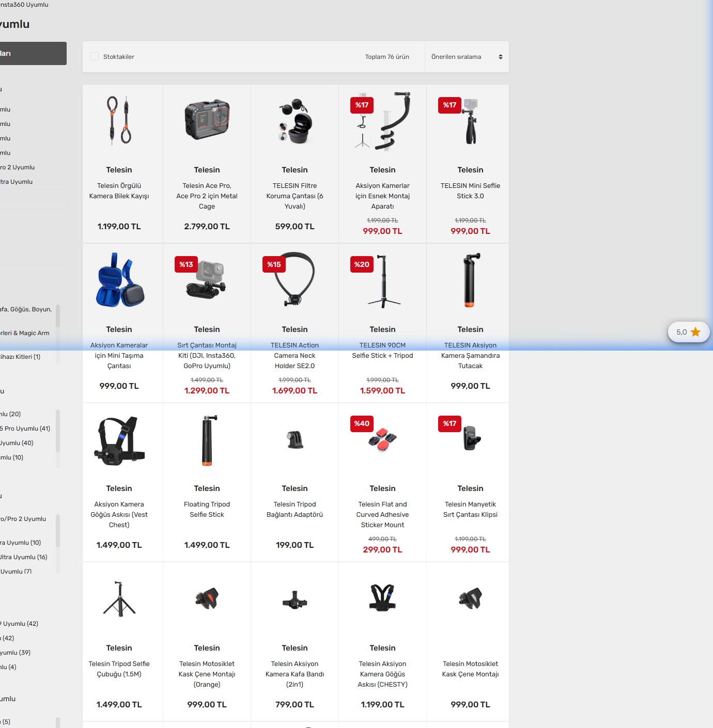This screenshot has width=713, height=728.
Task: Open the Ace Pro Metal Cage product image
Action: [207, 121]
